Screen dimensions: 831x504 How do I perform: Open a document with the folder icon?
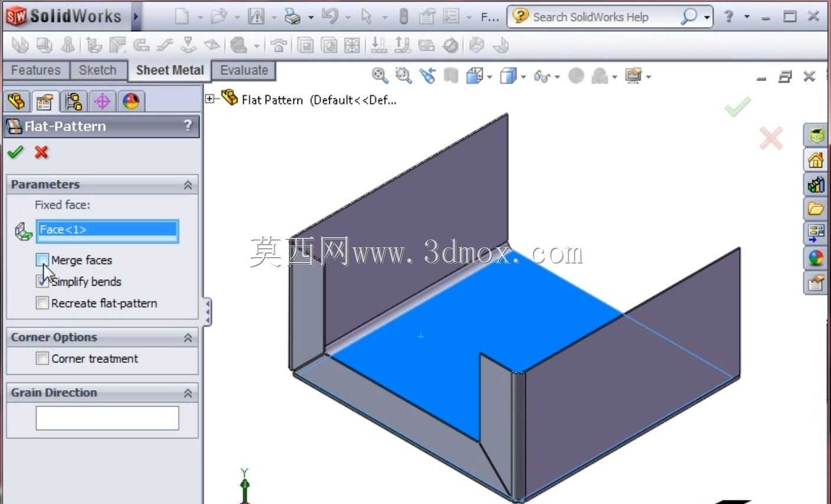(x=218, y=17)
